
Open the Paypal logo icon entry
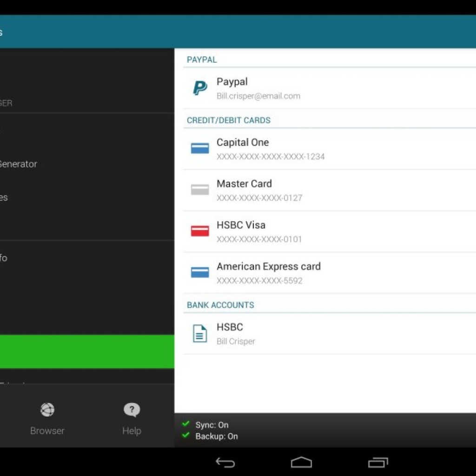[200, 88]
